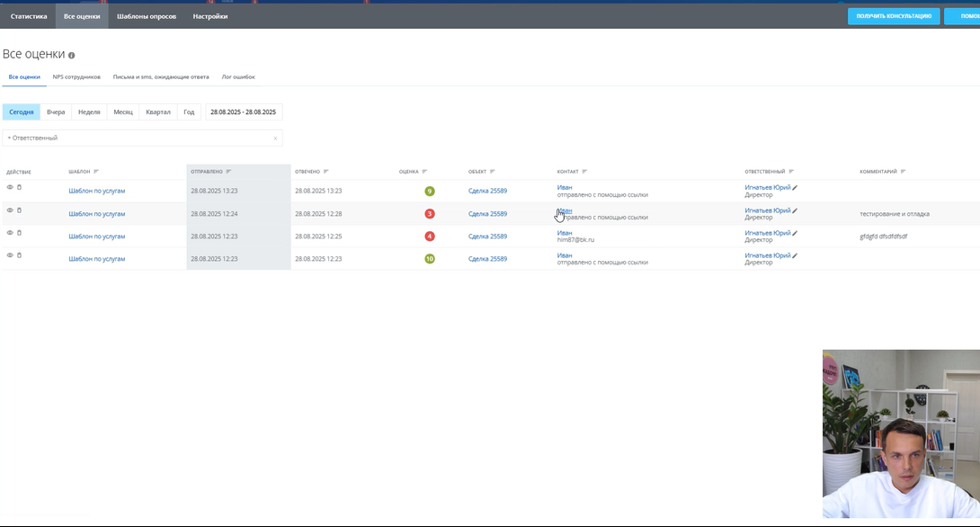Viewport: 980px width, 527px height.
Task: Click the view eye icon in the row rated 9
Action: click(10, 188)
